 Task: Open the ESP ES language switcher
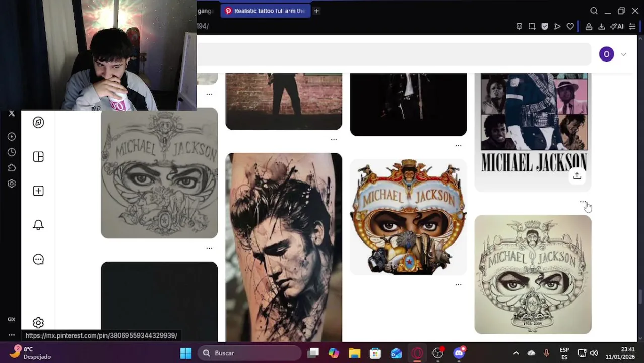click(x=564, y=353)
